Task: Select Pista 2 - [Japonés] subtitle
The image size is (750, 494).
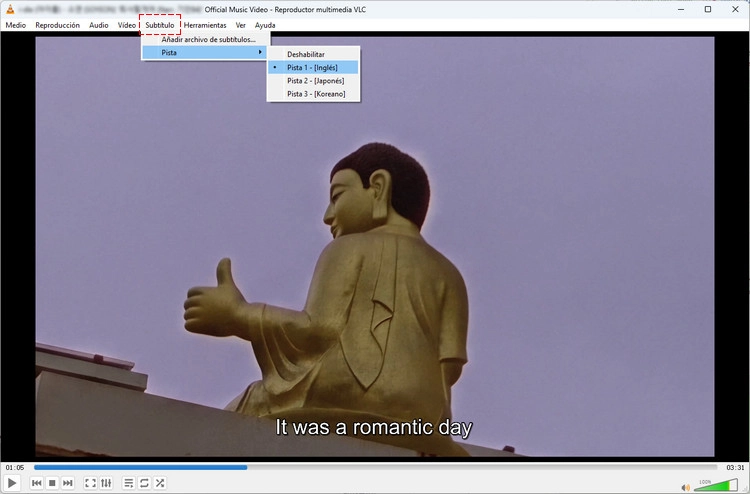Action: [313, 81]
